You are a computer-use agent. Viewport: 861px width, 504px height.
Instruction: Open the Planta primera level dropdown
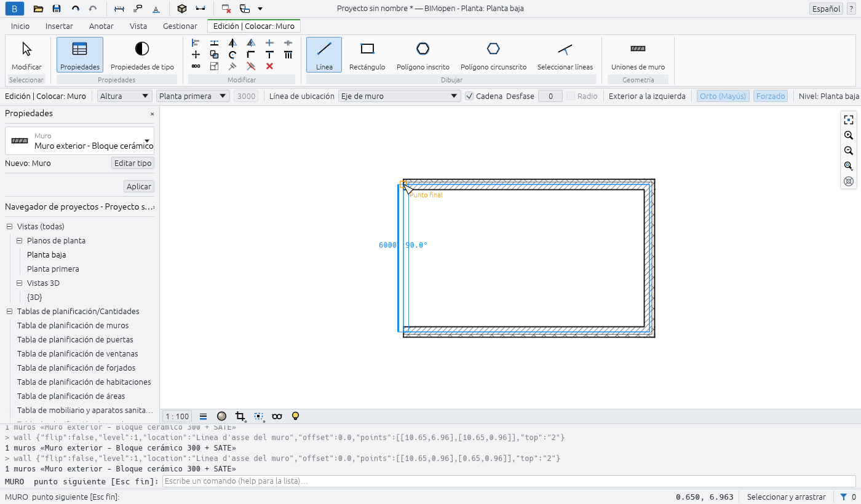pyautogui.click(x=193, y=96)
